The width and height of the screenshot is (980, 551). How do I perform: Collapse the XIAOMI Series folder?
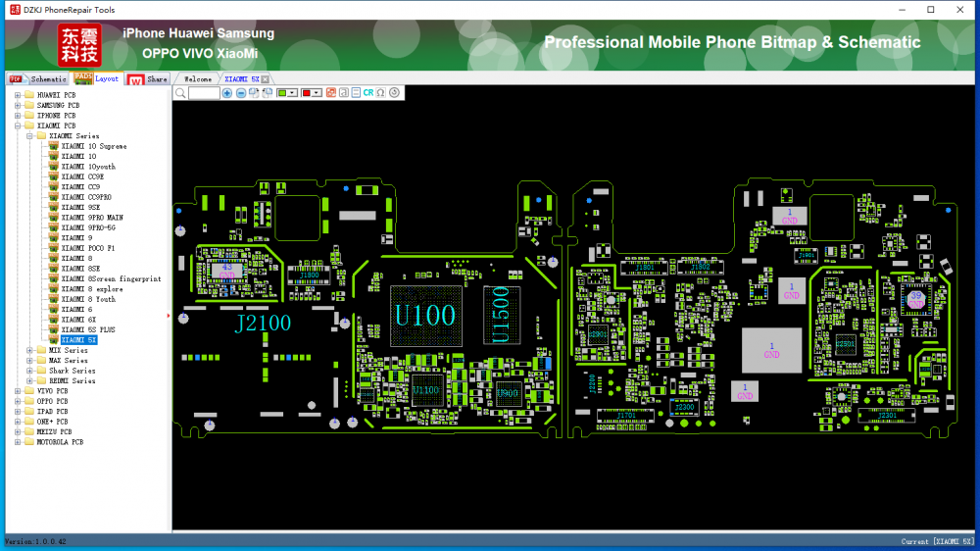29,136
